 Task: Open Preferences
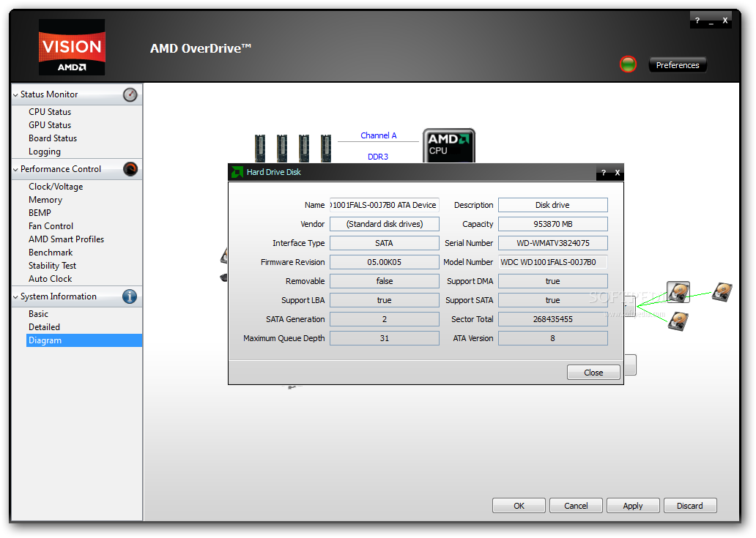tap(678, 65)
